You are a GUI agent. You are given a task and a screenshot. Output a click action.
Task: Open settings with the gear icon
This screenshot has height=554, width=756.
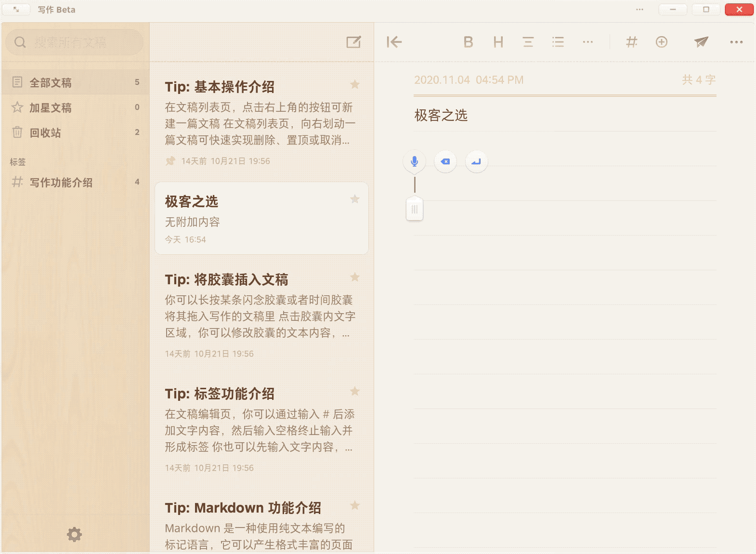pos(74,534)
